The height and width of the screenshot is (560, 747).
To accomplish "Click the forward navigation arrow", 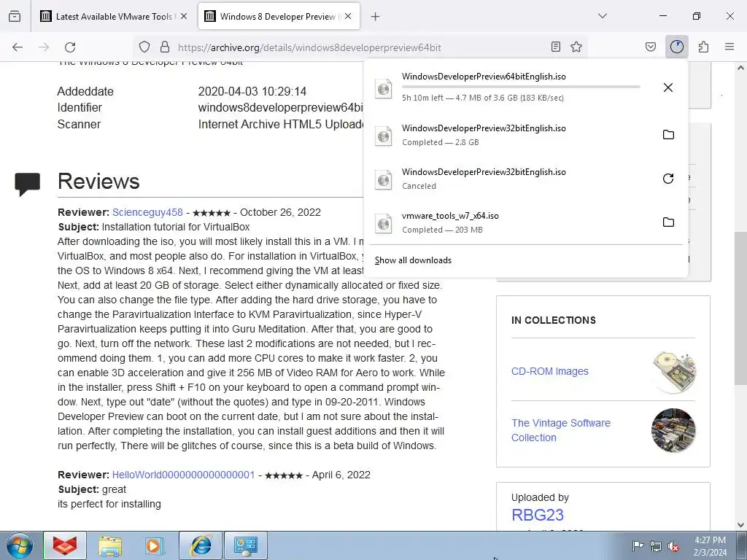I will 44,47.
